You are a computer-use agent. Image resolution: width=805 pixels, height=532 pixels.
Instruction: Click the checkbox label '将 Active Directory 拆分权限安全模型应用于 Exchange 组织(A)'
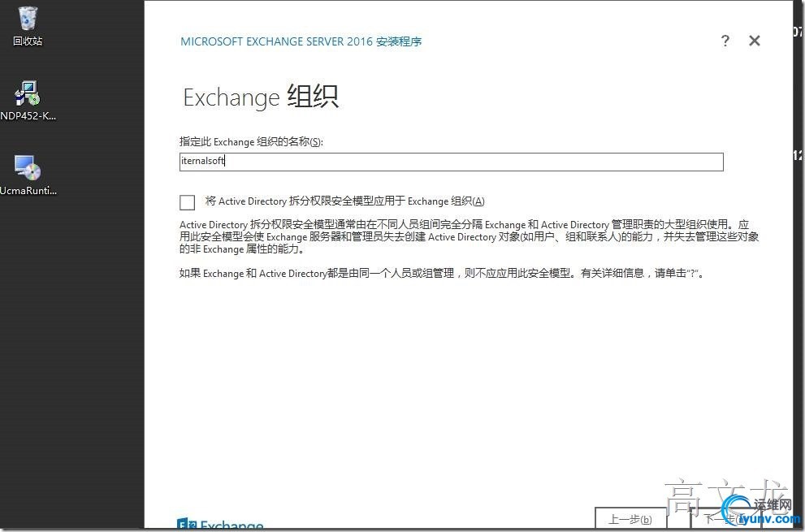tap(344, 201)
